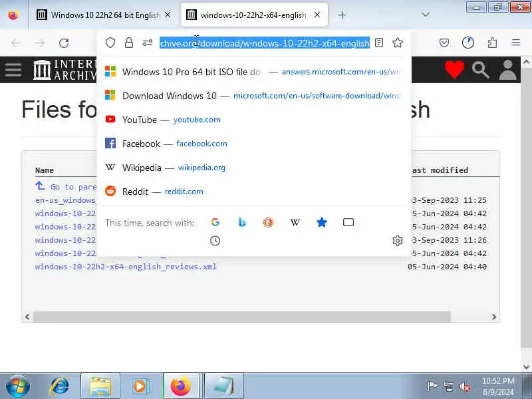Choose Windows 10 Pro 64 bit ISO suggestion

[x=254, y=72]
